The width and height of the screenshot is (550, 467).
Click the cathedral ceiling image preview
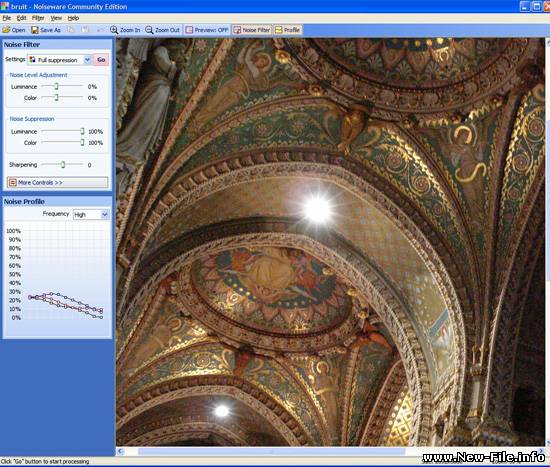330,242
